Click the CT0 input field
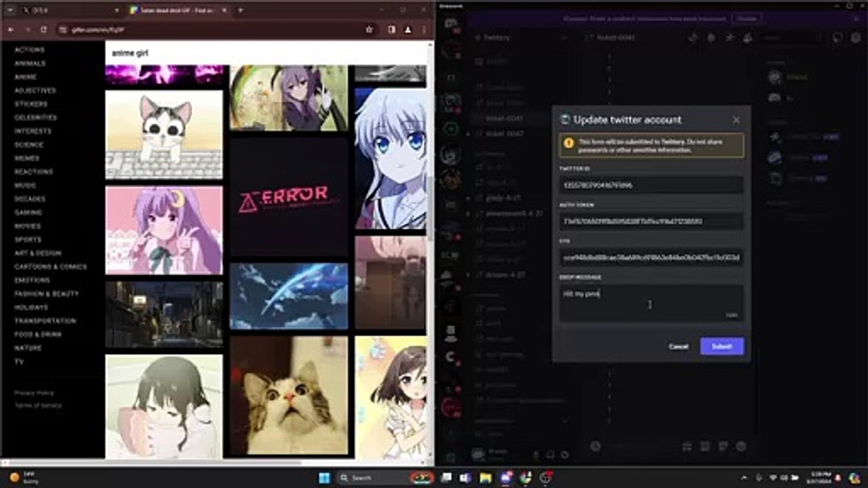 [x=652, y=258]
